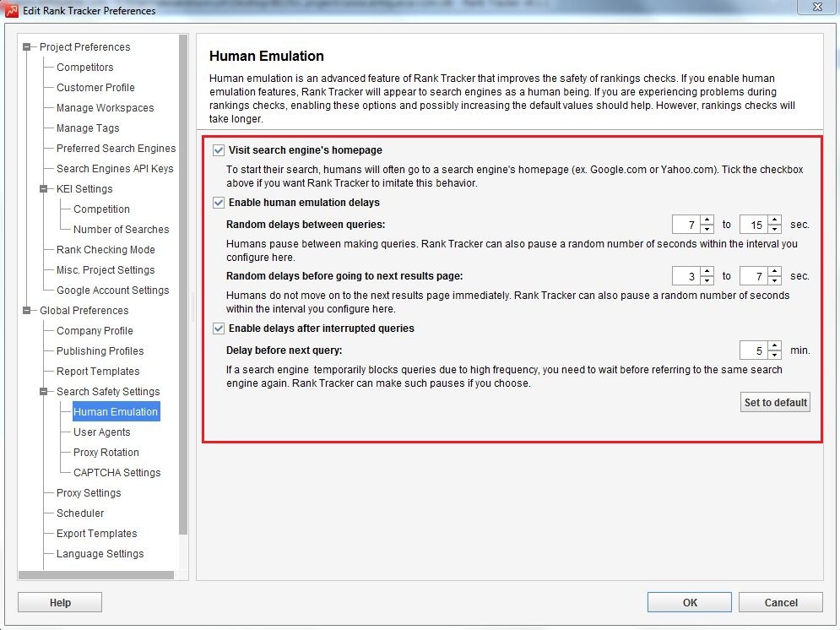This screenshot has height=630, width=840.
Task: Toggle Enable delays after interrupted queries checkbox
Action: tap(219, 329)
